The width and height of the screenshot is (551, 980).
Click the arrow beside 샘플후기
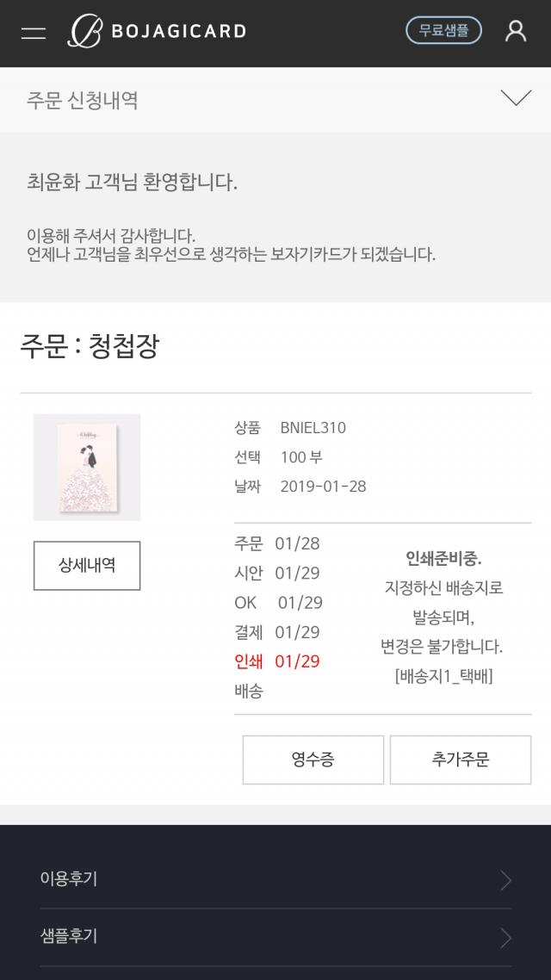point(505,938)
